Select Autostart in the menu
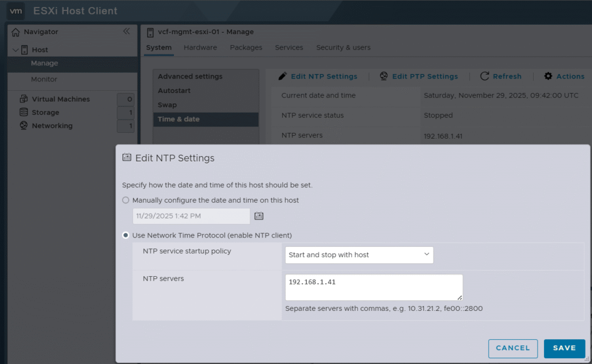592x364 pixels. tap(206, 91)
